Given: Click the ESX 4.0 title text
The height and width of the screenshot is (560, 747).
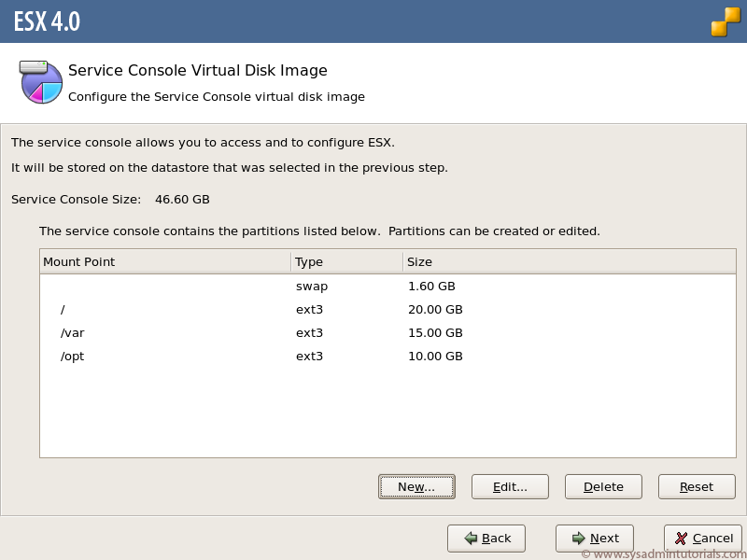Looking at the screenshot, I should pos(47,21).
